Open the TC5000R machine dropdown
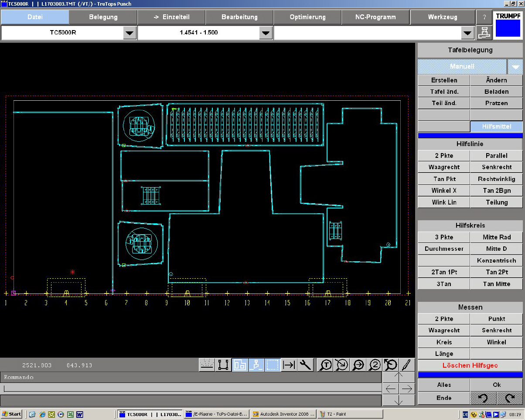Viewport: 525px width, 420px height. click(130, 33)
